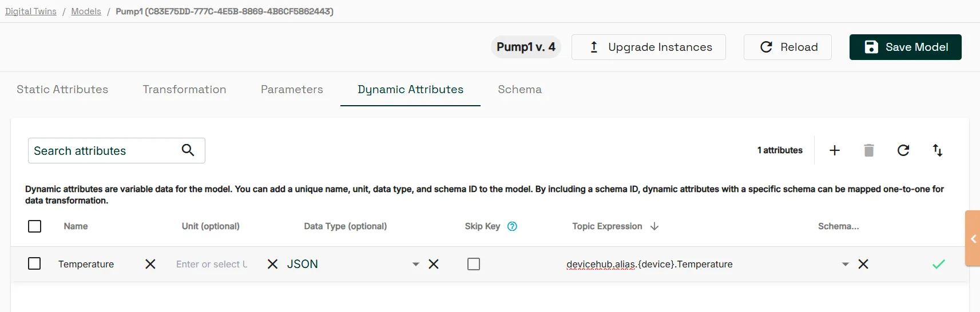Image resolution: width=980 pixels, height=312 pixels.
Task: Click the Name column header
Action: (76, 226)
